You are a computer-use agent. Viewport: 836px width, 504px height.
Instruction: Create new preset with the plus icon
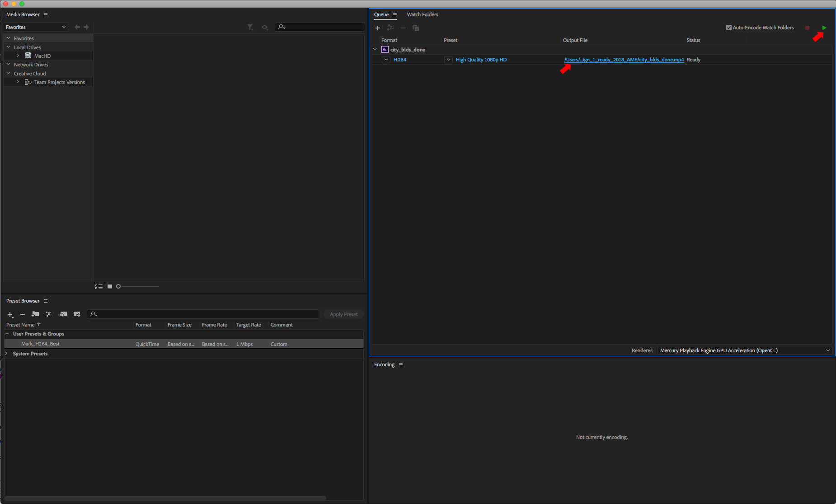tap(10, 314)
